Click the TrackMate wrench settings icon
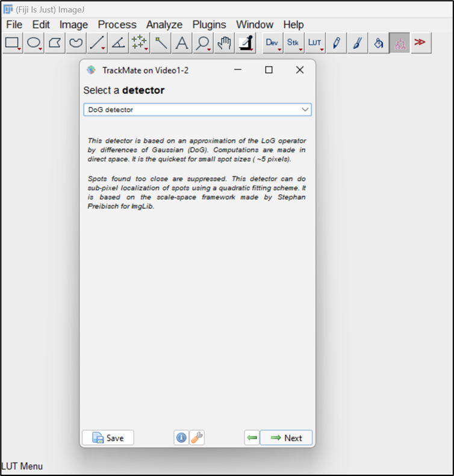Viewport: 454px width, 476px height. pos(197,437)
